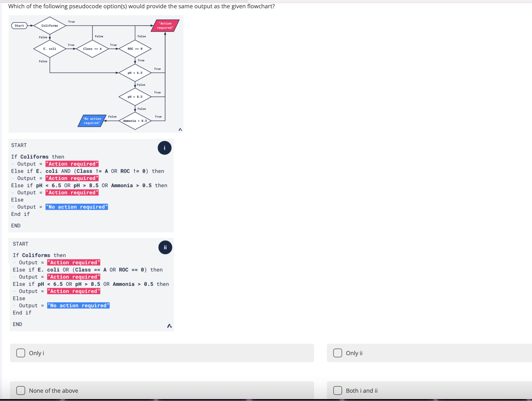Click the 'Else if E. coli OR' line

(88, 270)
